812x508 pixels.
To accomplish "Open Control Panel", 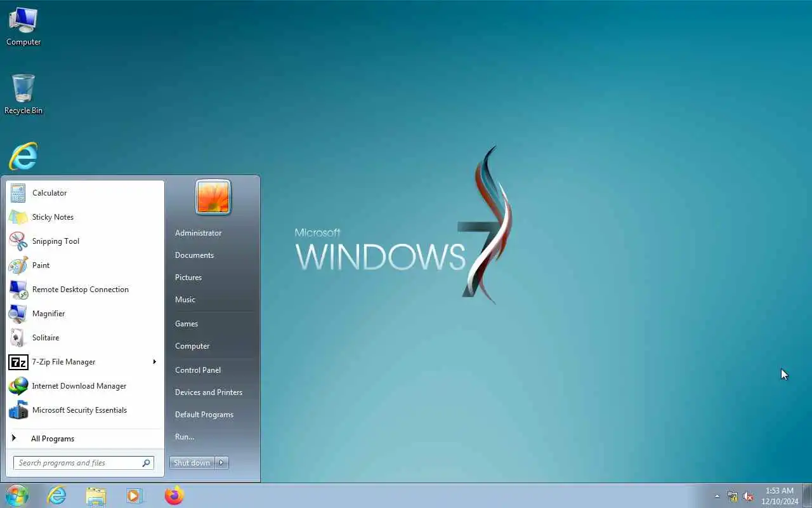I will point(198,370).
